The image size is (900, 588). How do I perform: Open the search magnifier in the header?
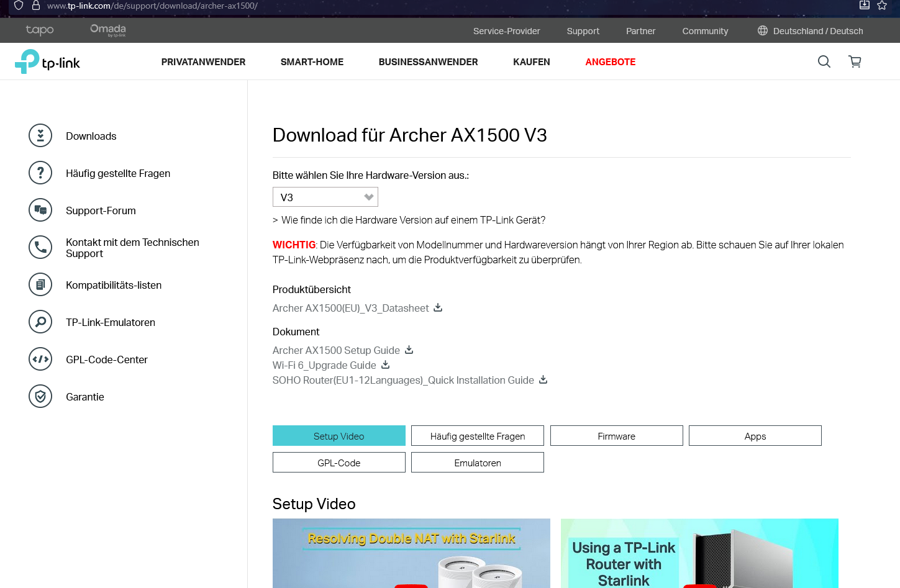[824, 61]
